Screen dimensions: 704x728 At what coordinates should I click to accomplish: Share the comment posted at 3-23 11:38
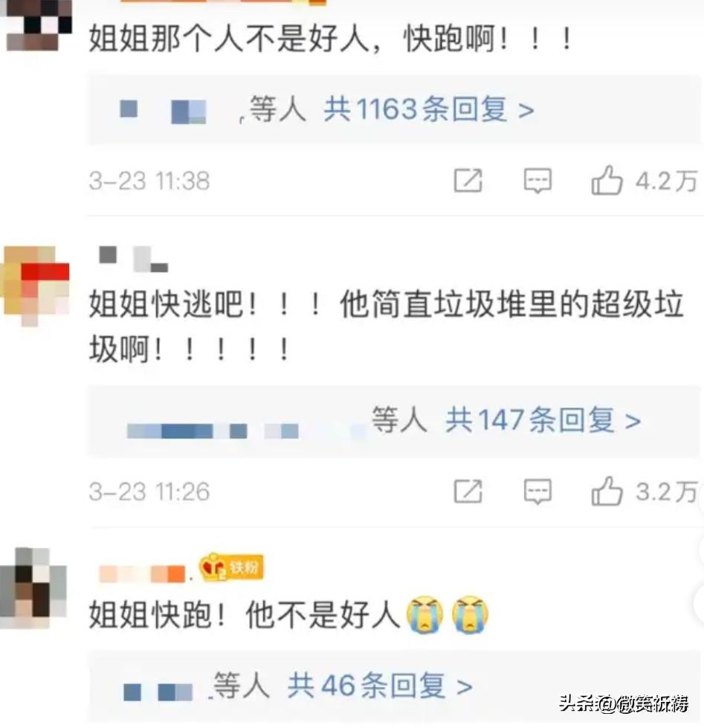click(468, 181)
